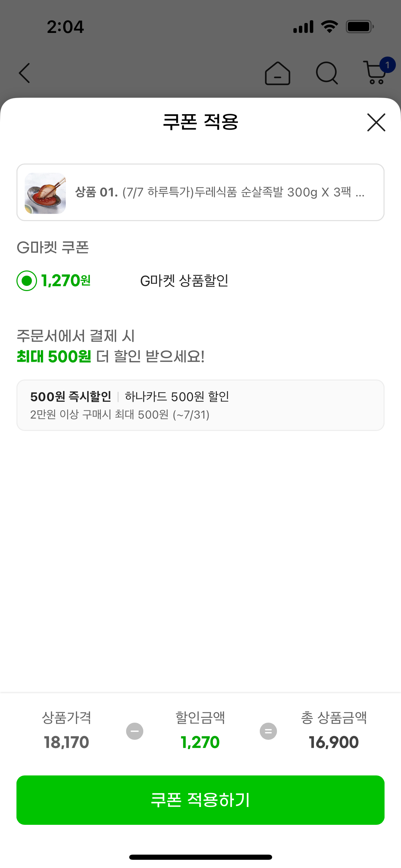401x868 pixels.
Task: Tap the 최대 500원 promo text
Action: coord(54,357)
